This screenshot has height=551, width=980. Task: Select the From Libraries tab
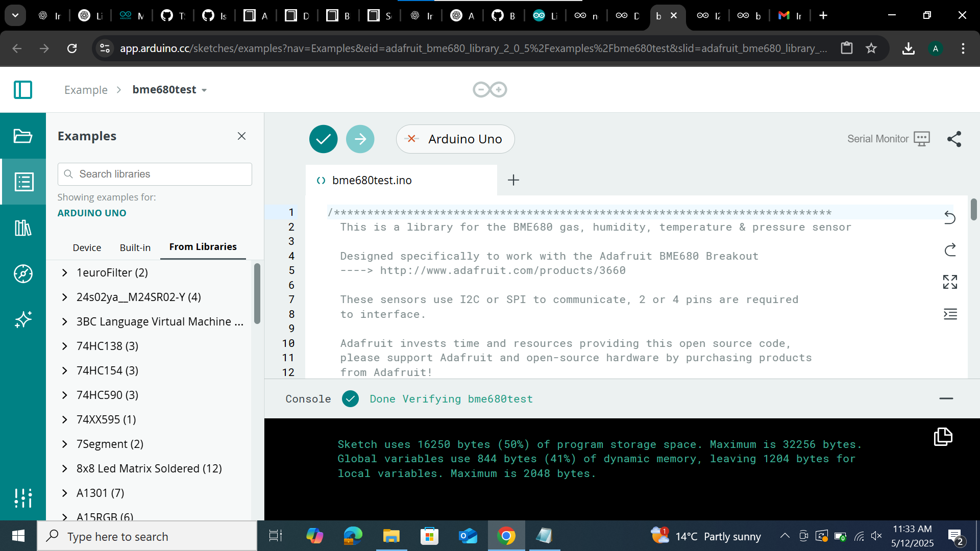(x=203, y=246)
